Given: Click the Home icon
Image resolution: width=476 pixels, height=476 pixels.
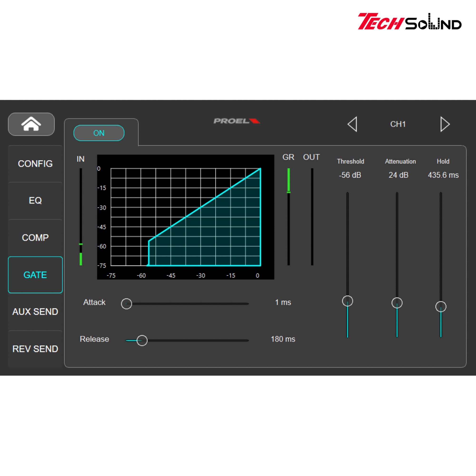Looking at the screenshot, I should 31,124.
